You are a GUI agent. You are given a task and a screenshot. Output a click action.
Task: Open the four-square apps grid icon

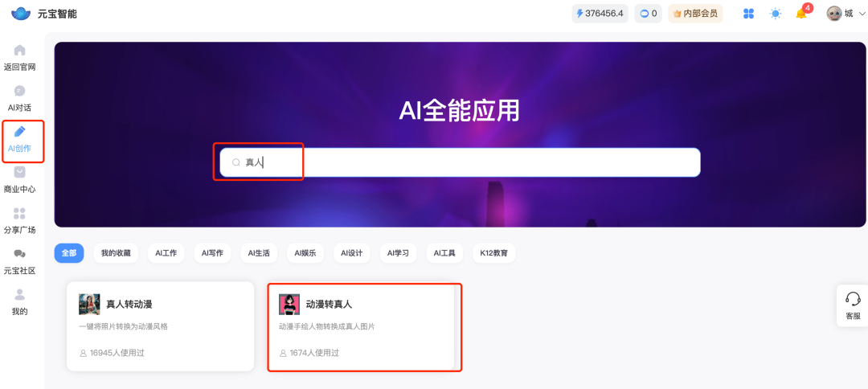pos(749,14)
